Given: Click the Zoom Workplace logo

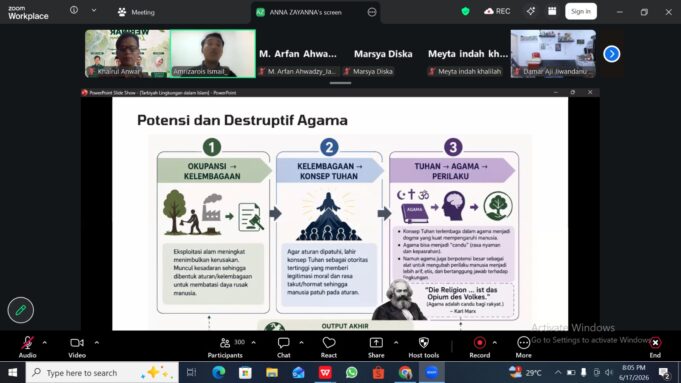Looking at the screenshot, I should [28, 13].
